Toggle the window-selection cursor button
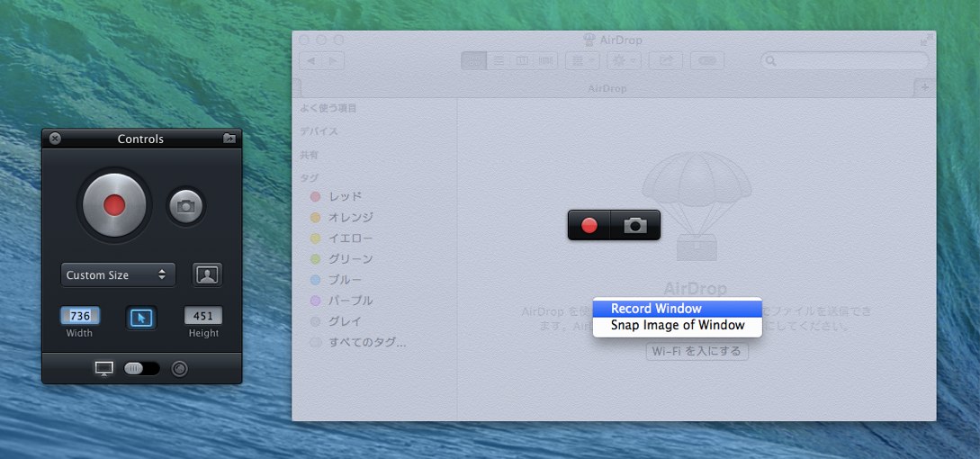The height and width of the screenshot is (459, 980). (x=141, y=318)
